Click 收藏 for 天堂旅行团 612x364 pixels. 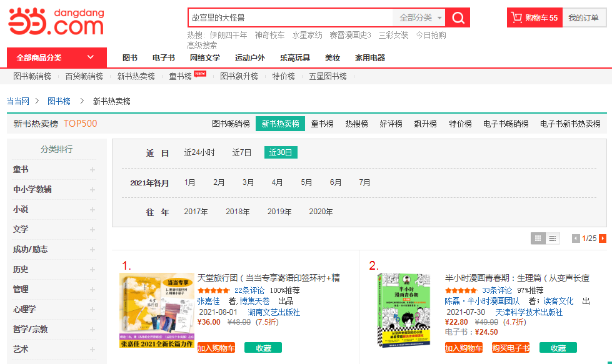click(263, 348)
